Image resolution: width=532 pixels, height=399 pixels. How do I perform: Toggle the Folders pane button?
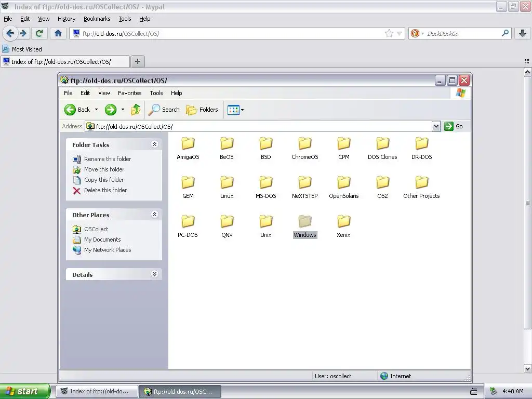[202, 110]
